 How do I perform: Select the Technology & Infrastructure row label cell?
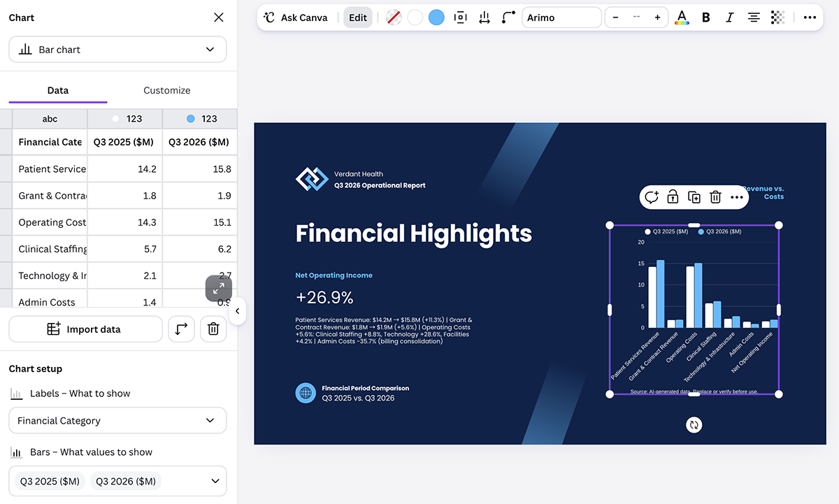[50, 275]
